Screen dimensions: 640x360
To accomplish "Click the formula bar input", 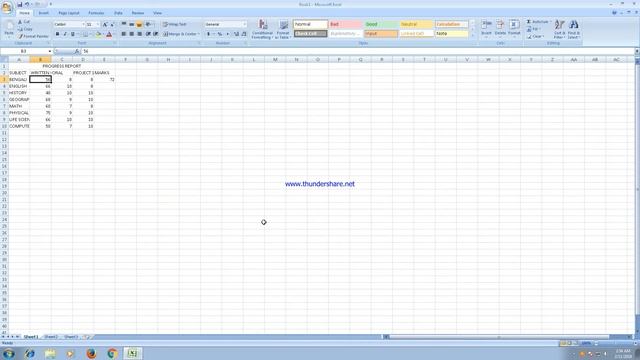I will coord(358,51).
